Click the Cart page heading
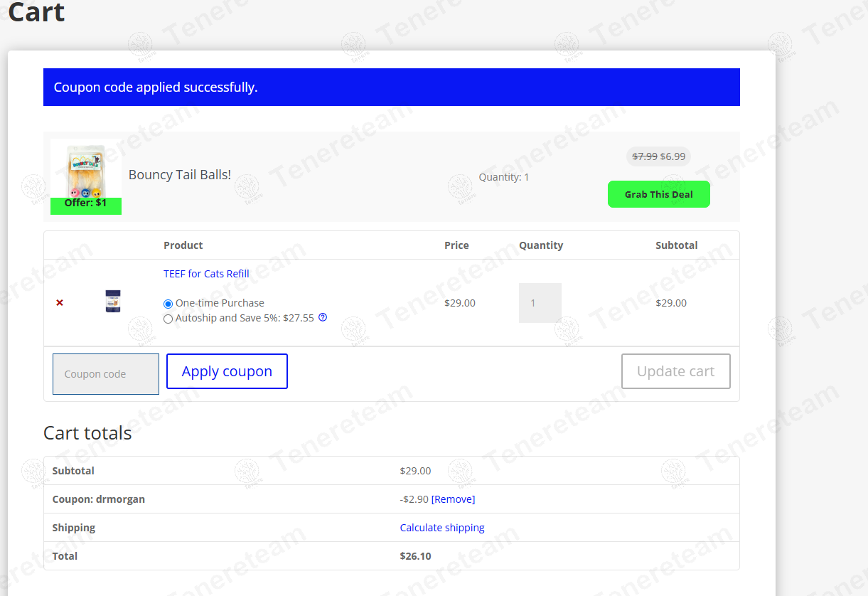Image resolution: width=868 pixels, height=596 pixels. click(36, 12)
